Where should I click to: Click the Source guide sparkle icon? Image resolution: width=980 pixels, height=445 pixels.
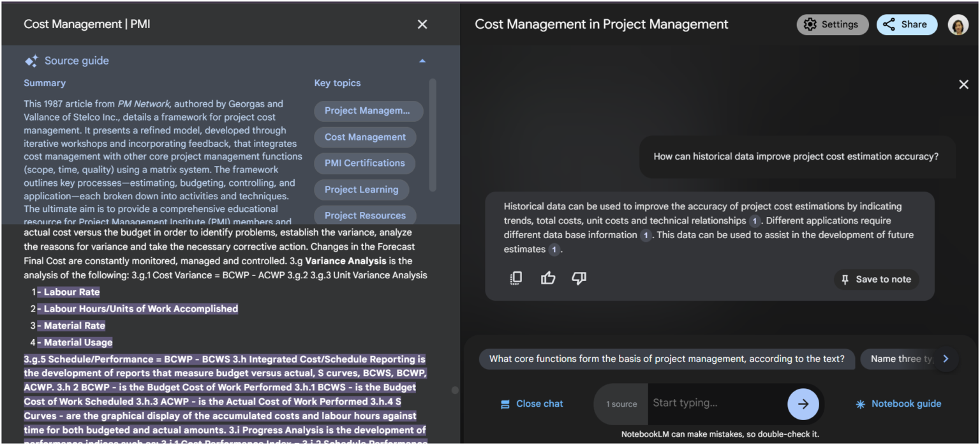[31, 60]
